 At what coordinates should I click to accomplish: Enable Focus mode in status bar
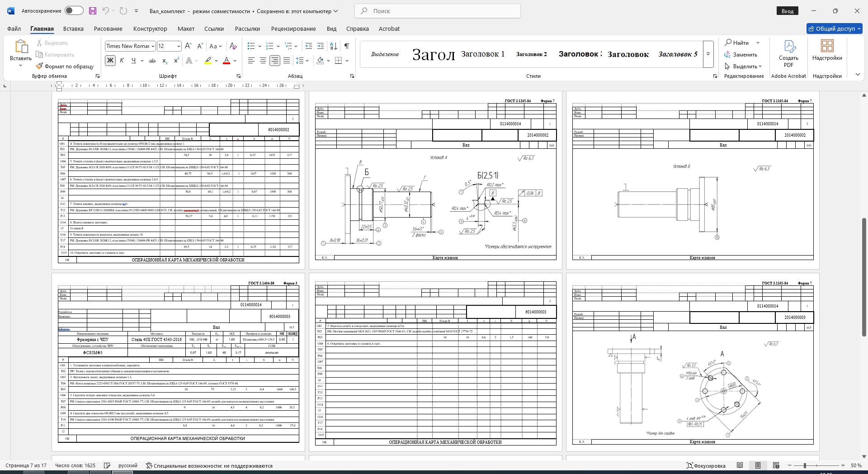pyautogui.click(x=706, y=465)
